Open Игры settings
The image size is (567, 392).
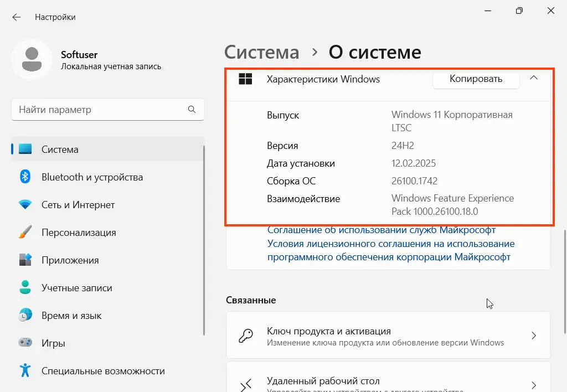point(108,343)
